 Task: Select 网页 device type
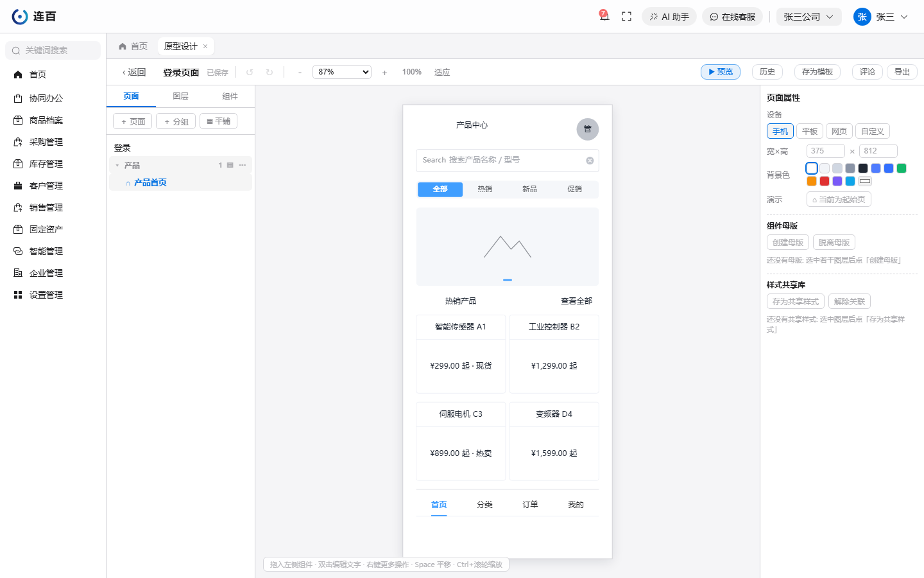pos(839,131)
